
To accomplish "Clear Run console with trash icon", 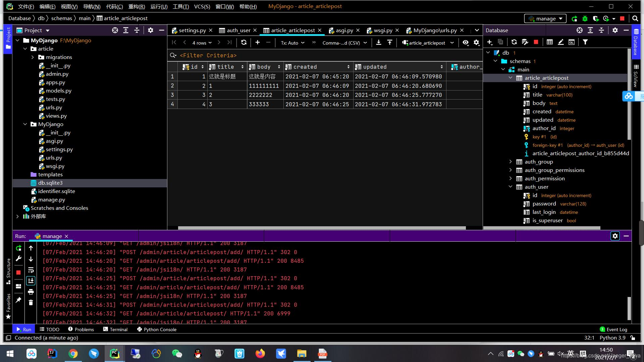I will click(31, 303).
